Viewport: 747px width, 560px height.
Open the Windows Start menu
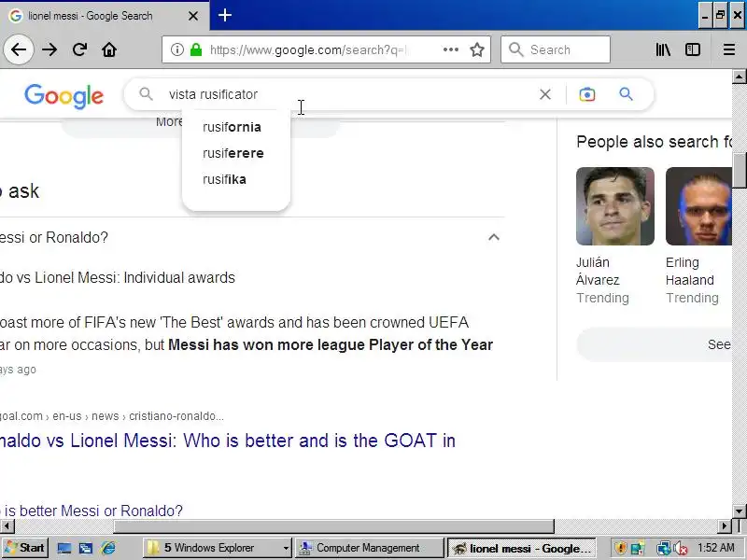click(x=24, y=548)
